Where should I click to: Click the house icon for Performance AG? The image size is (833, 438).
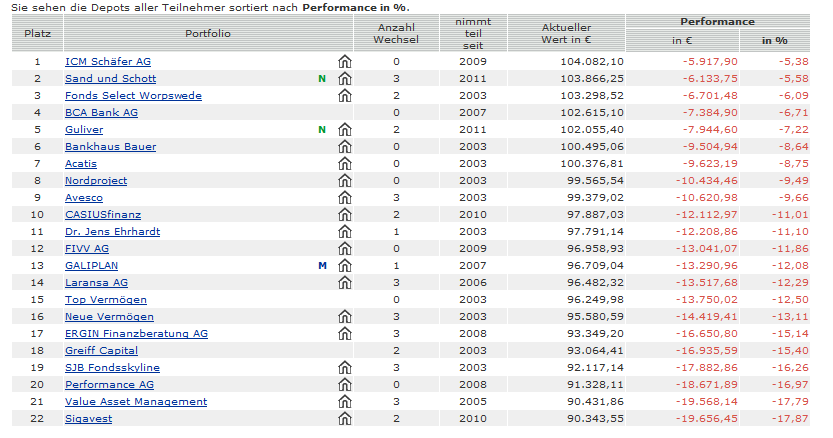click(345, 385)
